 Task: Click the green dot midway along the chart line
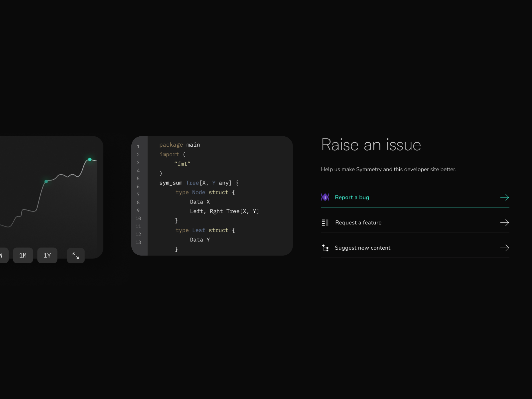[x=46, y=182]
